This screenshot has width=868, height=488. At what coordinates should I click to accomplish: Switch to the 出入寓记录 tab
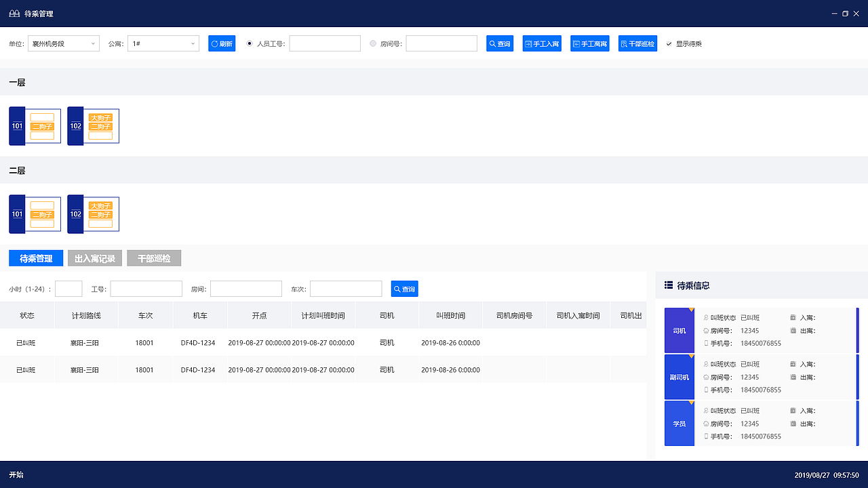pyautogui.click(x=95, y=258)
